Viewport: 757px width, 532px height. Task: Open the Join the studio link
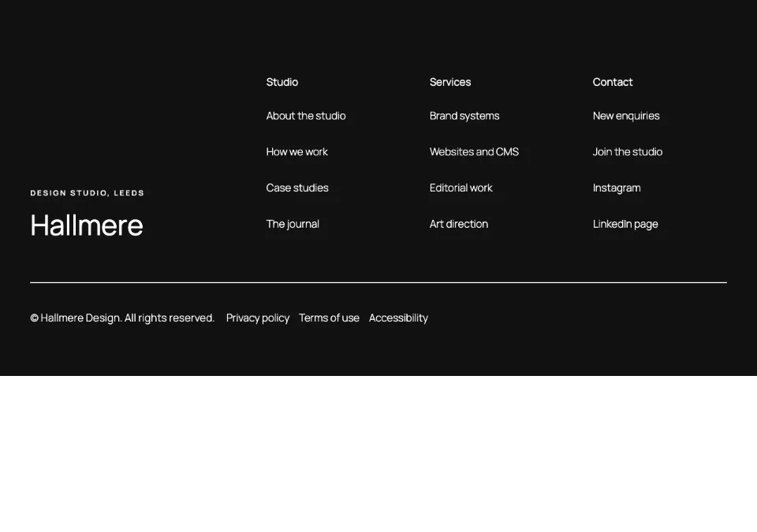pyautogui.click(x=627, y=151)
